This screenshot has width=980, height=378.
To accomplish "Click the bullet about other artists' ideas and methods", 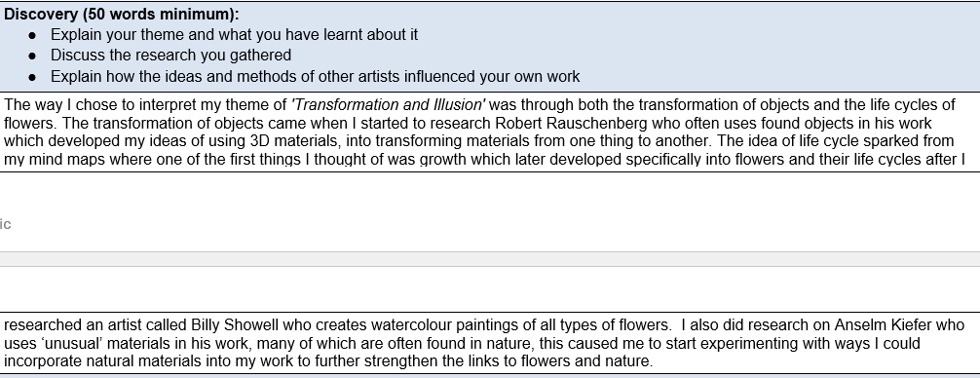I will click(x=315, y=77).
